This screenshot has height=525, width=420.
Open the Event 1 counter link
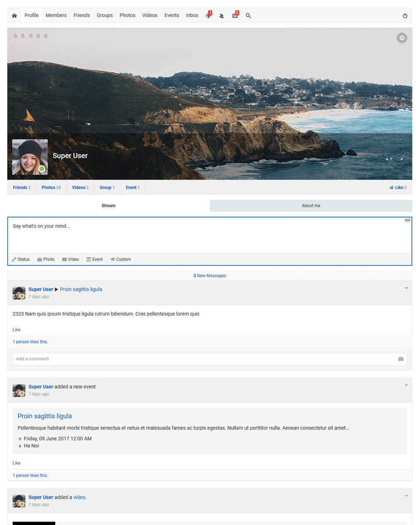(133, 188)
